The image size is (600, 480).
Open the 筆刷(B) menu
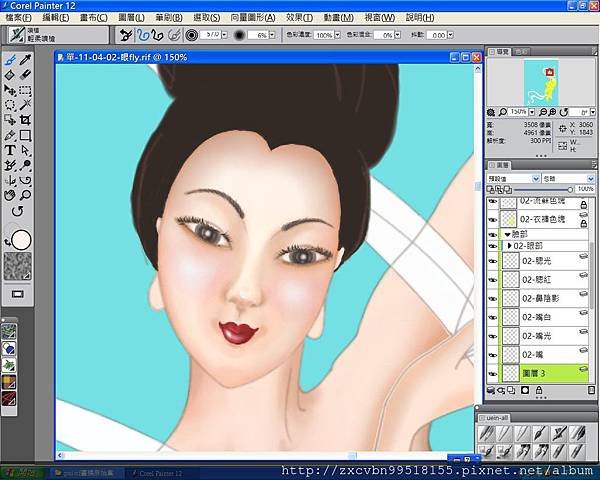click(x=169, y=18)
